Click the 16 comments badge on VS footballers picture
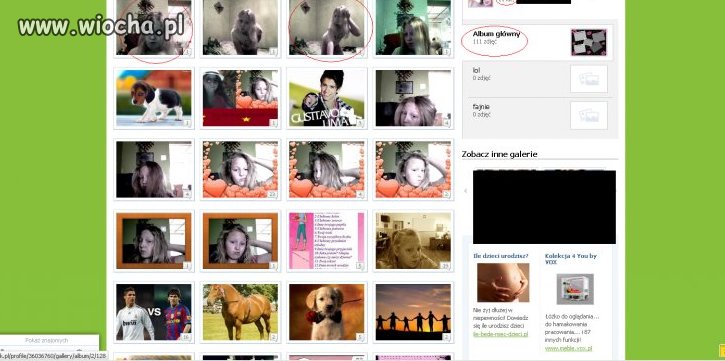The height and width of the screenshot is (361, 725). [x=186, y=337]
